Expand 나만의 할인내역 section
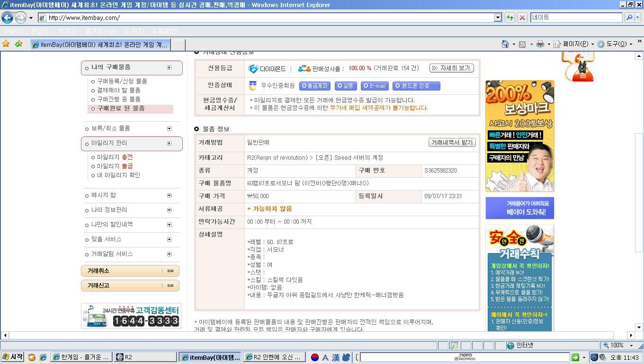Screen dimensions: 644x364 [169, 225]
